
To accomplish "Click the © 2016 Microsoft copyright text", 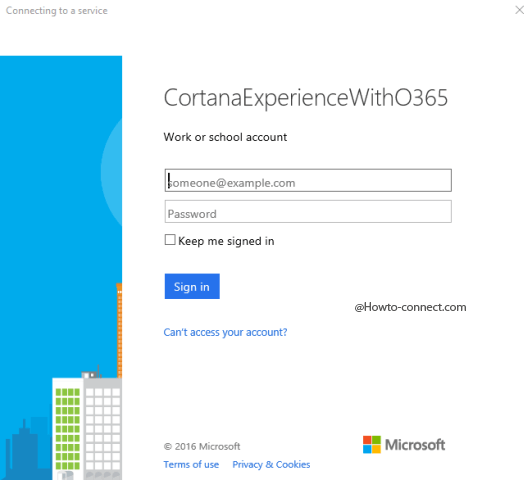I will [x=202, y=446].
